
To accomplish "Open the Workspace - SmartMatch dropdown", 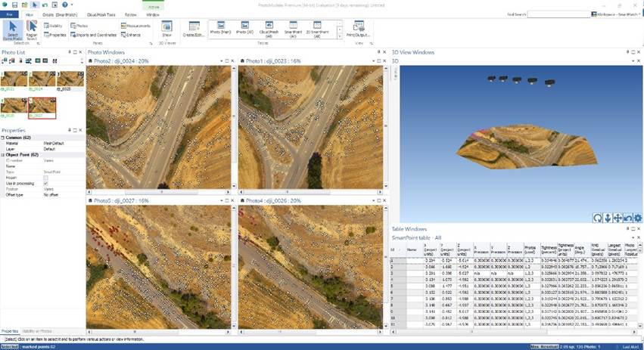I will [618, 14].
